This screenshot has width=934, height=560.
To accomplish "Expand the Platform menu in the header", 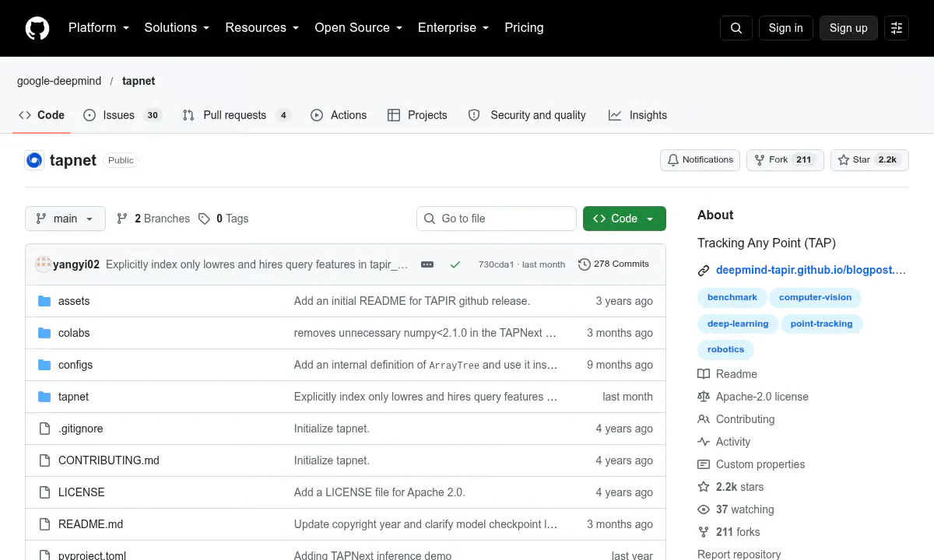I will (x=98, y=28).
